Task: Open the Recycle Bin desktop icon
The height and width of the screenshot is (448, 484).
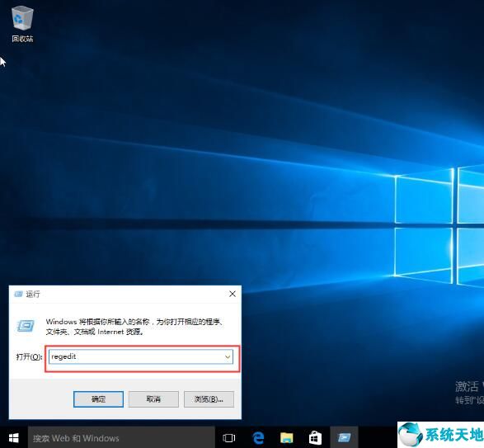Action: 22,25
